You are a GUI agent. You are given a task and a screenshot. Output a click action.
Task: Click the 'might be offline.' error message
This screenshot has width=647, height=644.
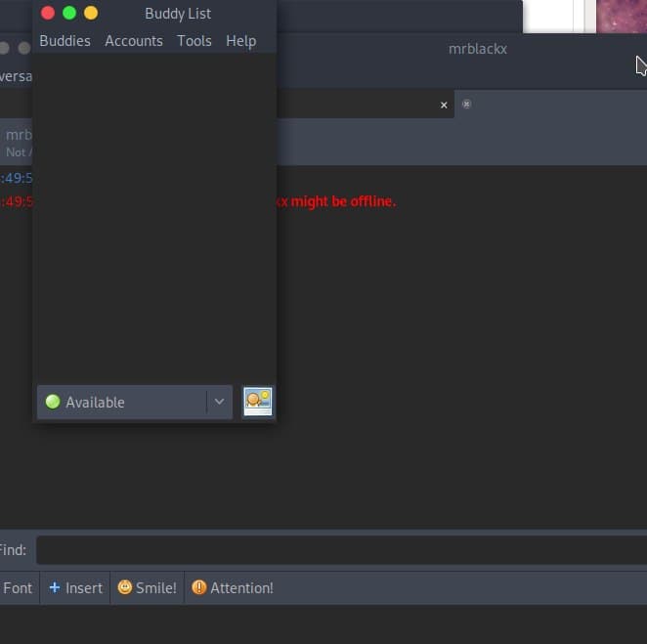343,201
